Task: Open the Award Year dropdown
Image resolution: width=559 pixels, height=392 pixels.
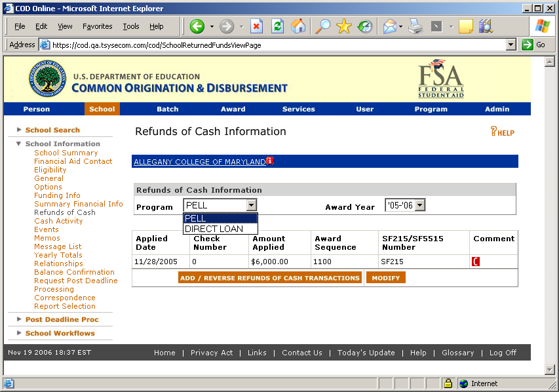Action: 419,206
